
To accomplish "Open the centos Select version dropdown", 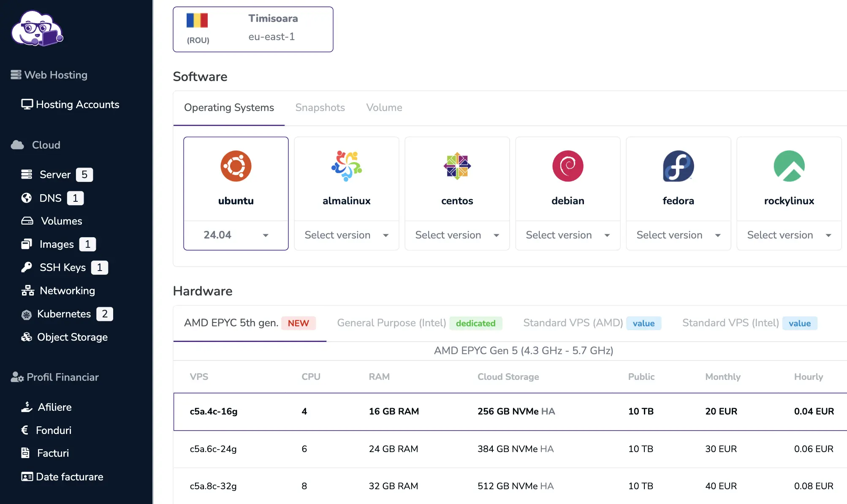I will click(x=457, y=235).
